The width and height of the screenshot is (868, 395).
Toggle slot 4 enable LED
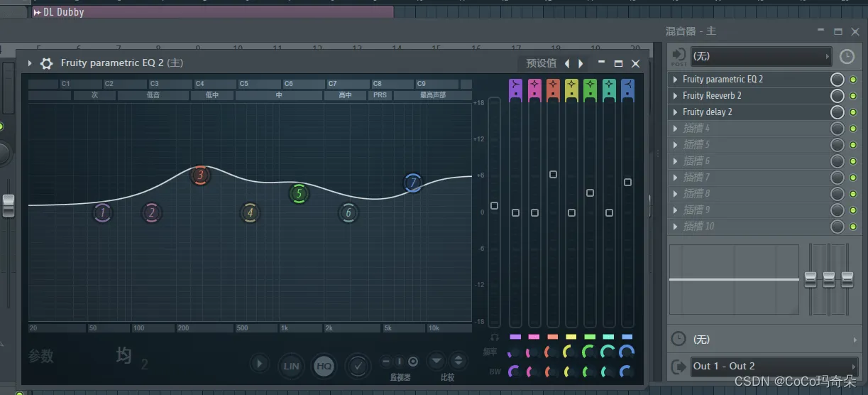[853, 129]
